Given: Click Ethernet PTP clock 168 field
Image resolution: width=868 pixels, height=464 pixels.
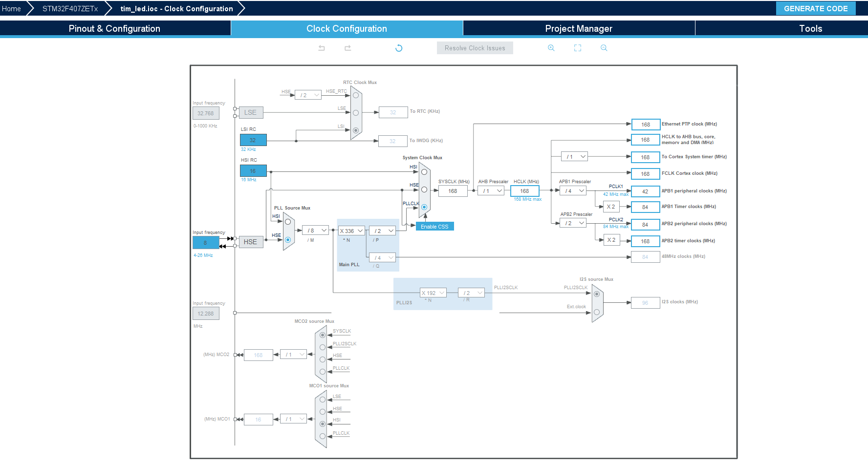Looking at the screenshot, I should click(645, 125).
